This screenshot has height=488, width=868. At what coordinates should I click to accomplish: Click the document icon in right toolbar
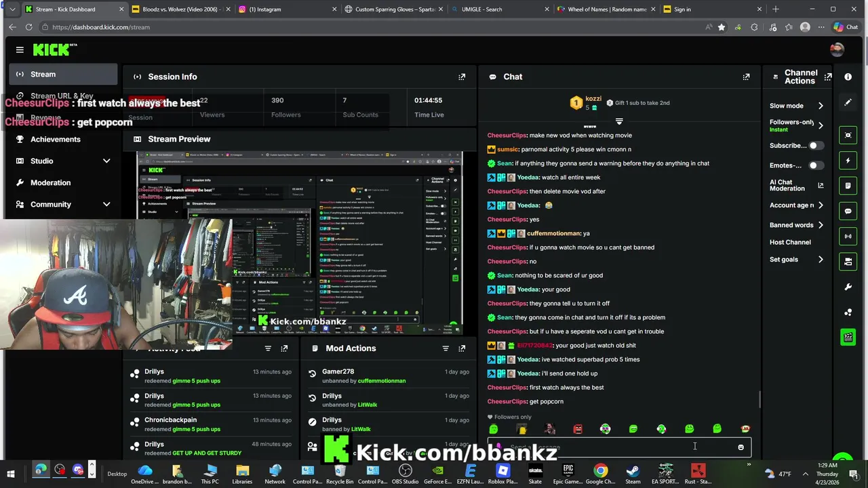point(848,186)
